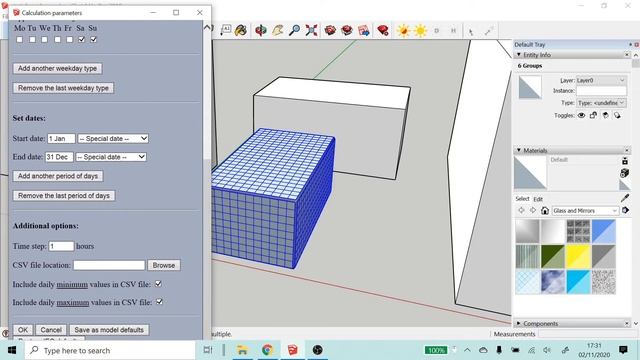The width and height of the screenshot is (640, 360).
Task: Open End date Special date dropdown
Action: [x=111, y=157]
